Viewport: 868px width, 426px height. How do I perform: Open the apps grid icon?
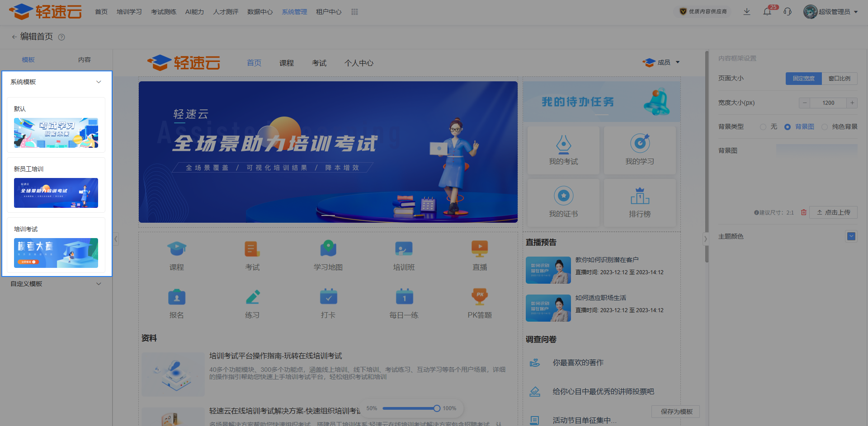(354, 12)
